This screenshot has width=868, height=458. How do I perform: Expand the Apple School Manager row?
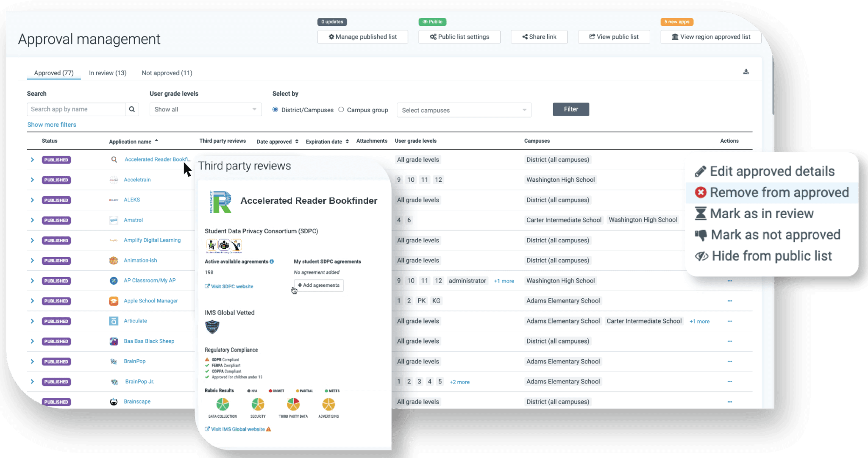32,301
